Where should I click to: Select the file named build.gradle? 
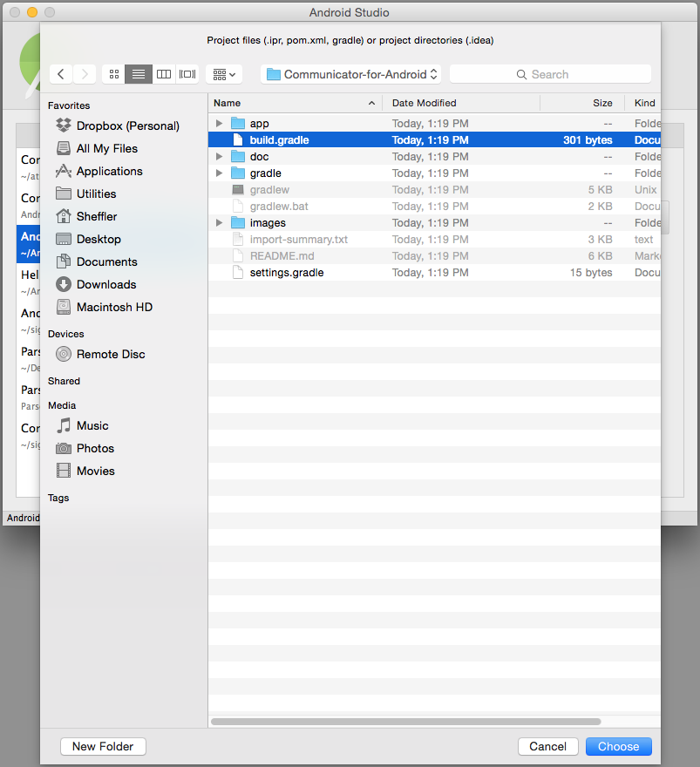point(279,140)
